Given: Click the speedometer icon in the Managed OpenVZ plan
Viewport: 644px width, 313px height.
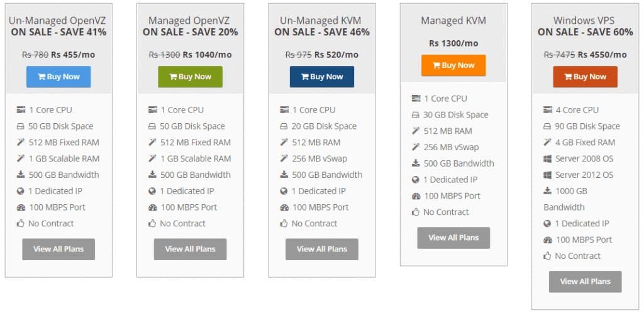Looking at the screenshot, I should point(153,207).
